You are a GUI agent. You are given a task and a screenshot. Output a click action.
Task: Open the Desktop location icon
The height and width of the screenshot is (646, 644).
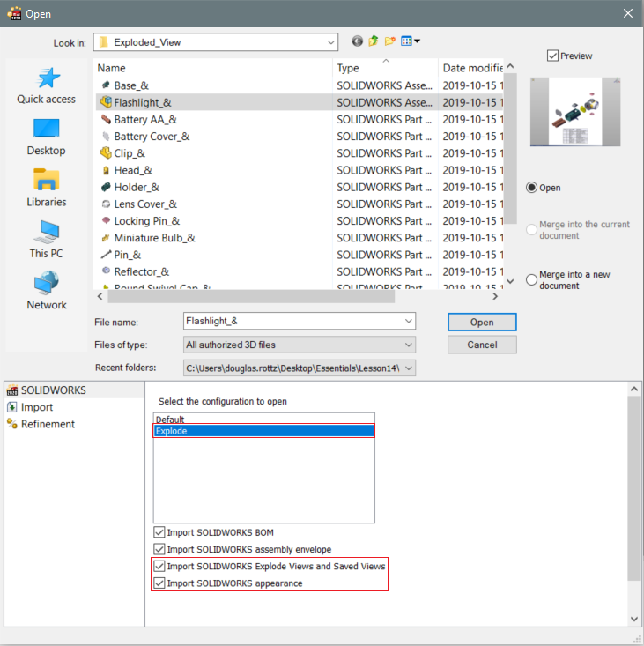point(46,130)
